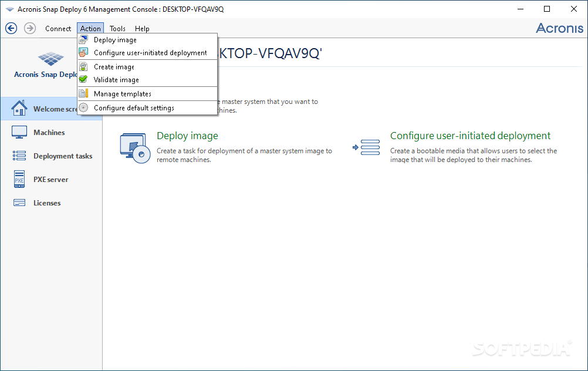Open Manage templates from the menu
This screenshot has width=588, height=371.
(x=147, y=94)
